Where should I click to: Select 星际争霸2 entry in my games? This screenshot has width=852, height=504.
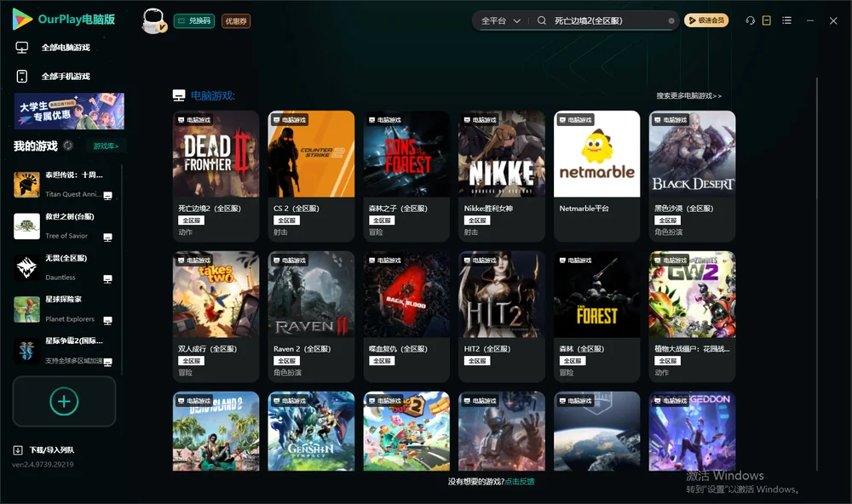point(63,352)
